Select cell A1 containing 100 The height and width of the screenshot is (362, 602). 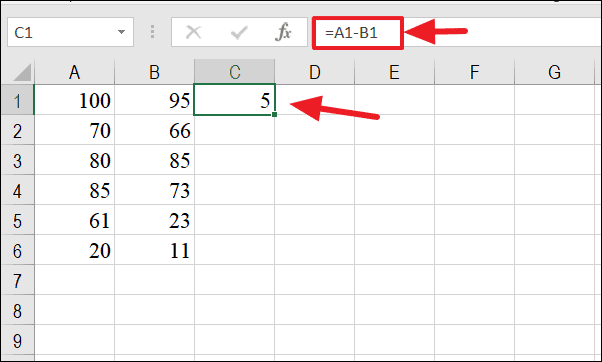74,100
